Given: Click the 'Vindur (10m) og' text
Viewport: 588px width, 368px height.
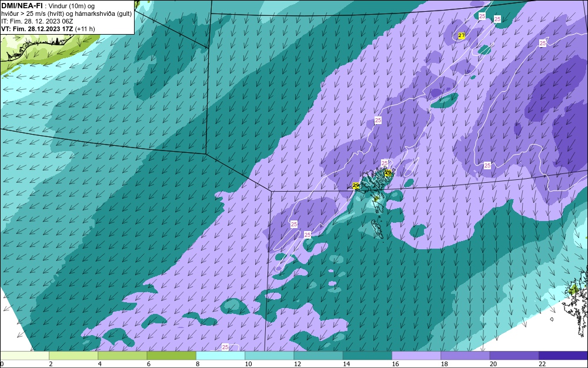Looking at the screenshot, I should (x=72, y=6).
